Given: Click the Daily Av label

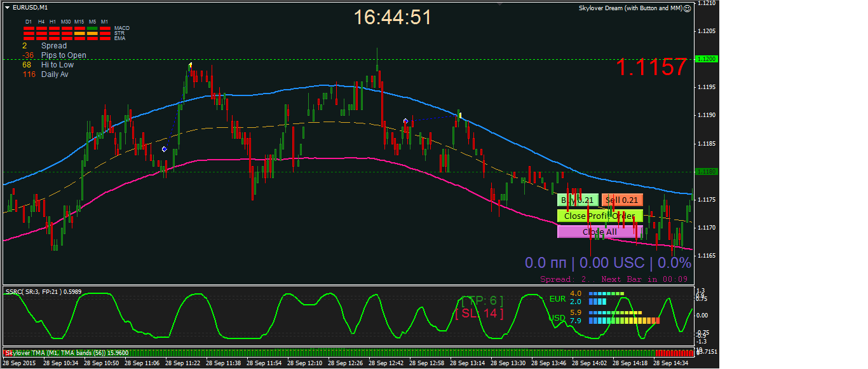Looking at the screenshot, I should [x=55, y=74].
